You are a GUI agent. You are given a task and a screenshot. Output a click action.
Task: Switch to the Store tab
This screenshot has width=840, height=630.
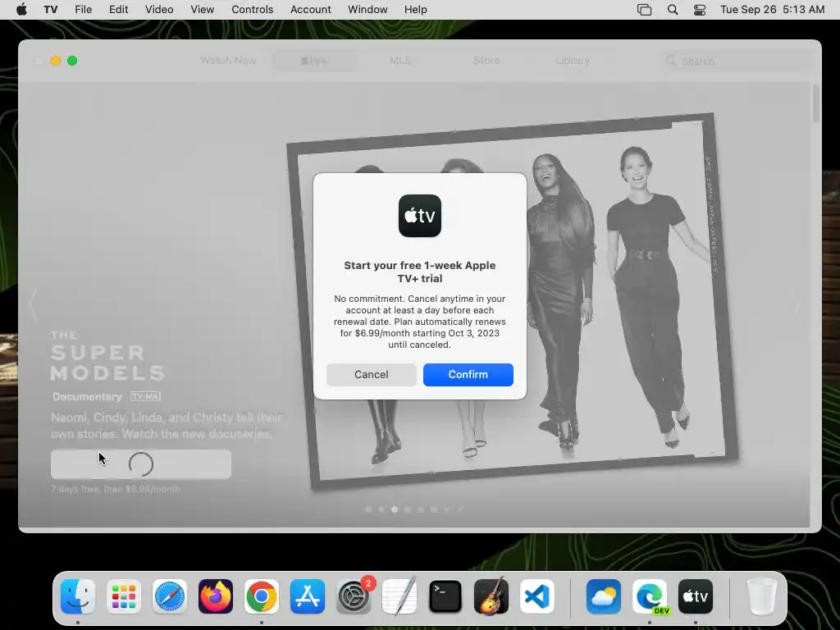click(x=486, y=61)
